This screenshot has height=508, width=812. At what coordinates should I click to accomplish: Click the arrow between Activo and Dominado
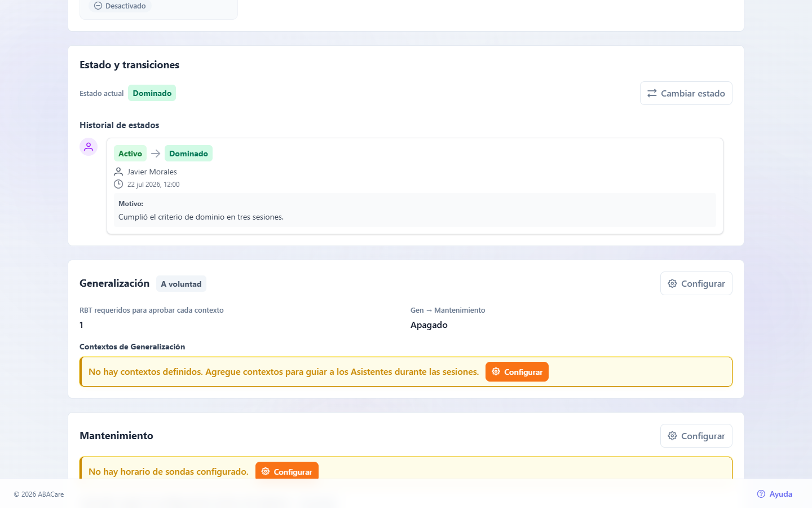point(156,154)
